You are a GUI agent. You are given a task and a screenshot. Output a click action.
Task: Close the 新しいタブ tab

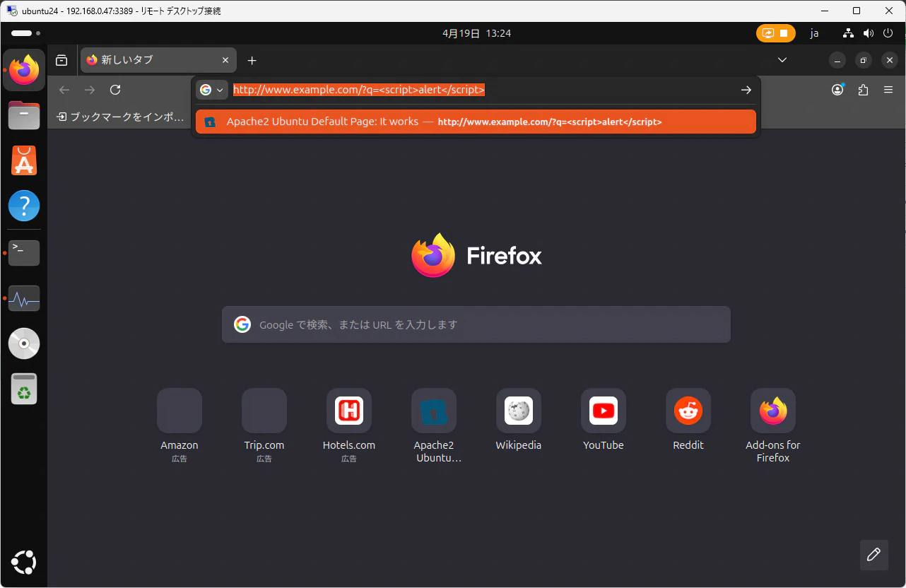pyautogui.click(x=225, y=60)
